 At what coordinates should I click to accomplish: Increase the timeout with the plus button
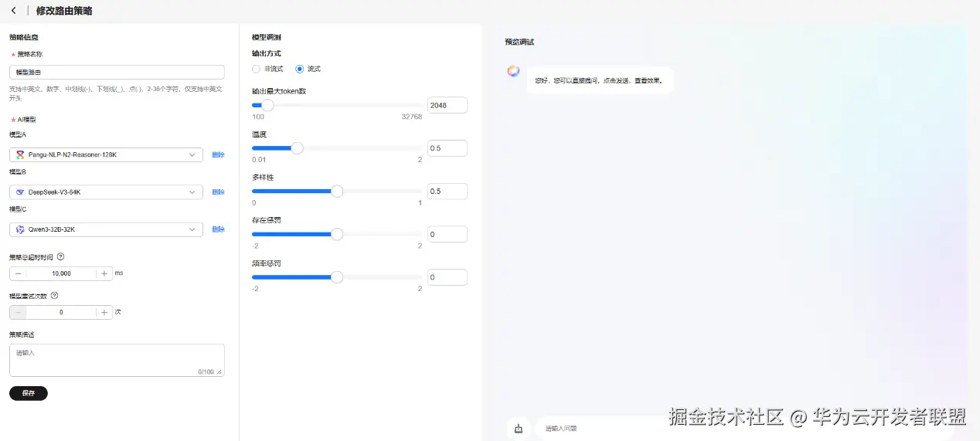tap(104, 273)
